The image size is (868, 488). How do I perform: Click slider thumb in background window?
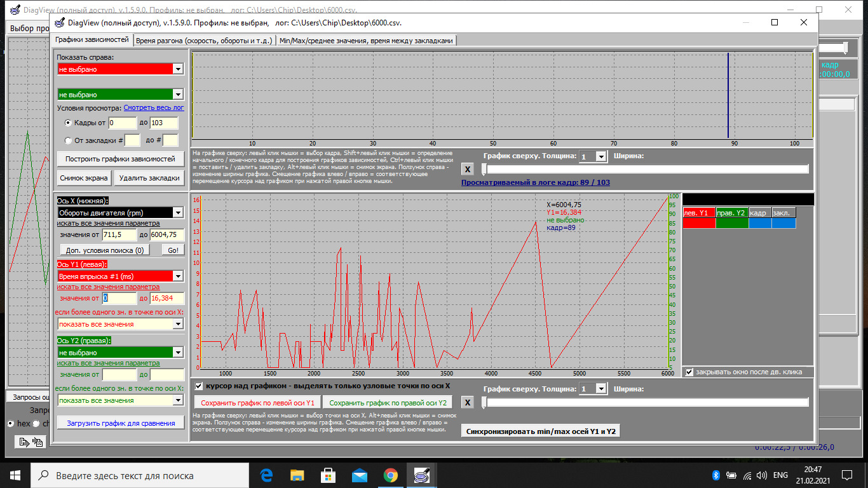[x=846, y=48]
